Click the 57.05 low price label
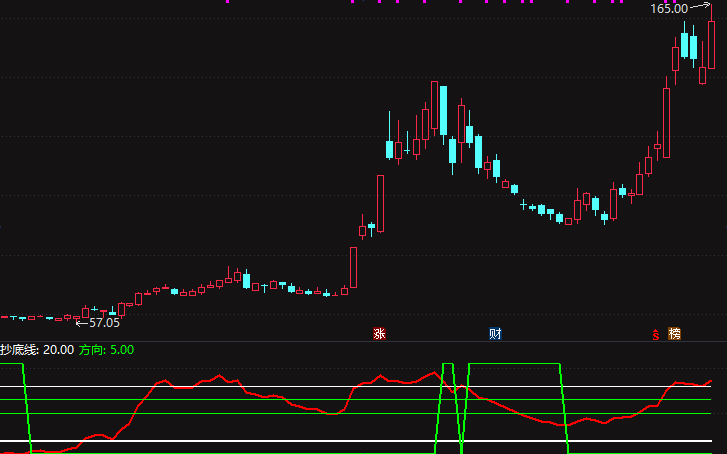Image resolution: width=727 pixels, height=454 pixels. 104,323
